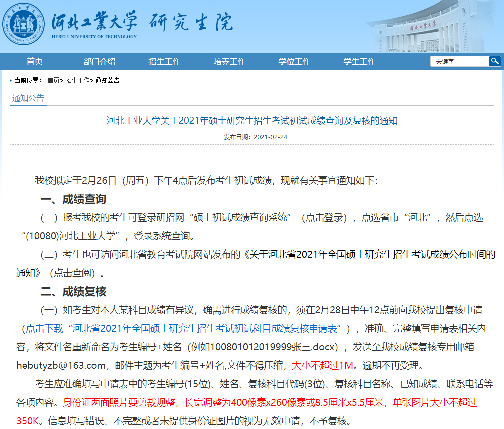The height and width of the screenshot is (429, 504).
Task: Open the 学位工作 navigation item
Action: (294, 62)
